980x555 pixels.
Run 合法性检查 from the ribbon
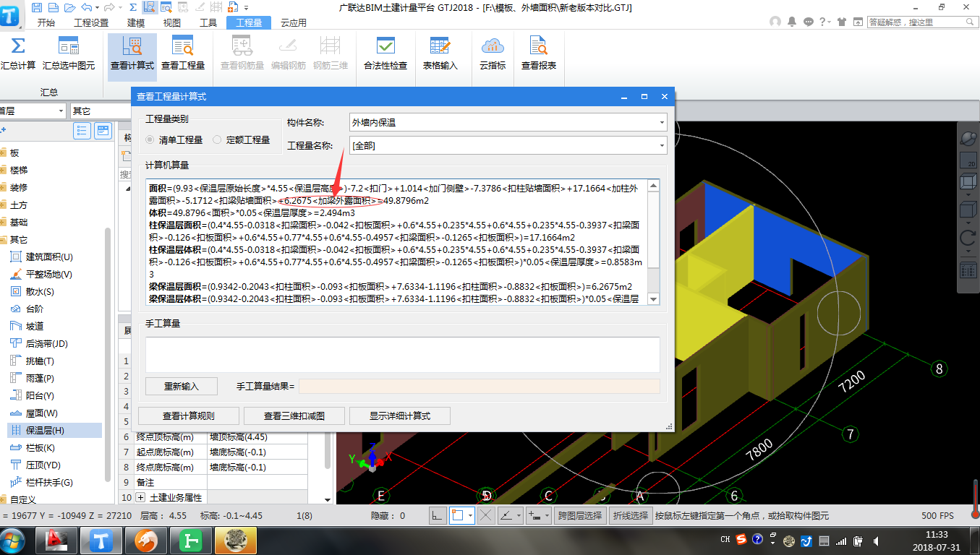coord(385,53)
